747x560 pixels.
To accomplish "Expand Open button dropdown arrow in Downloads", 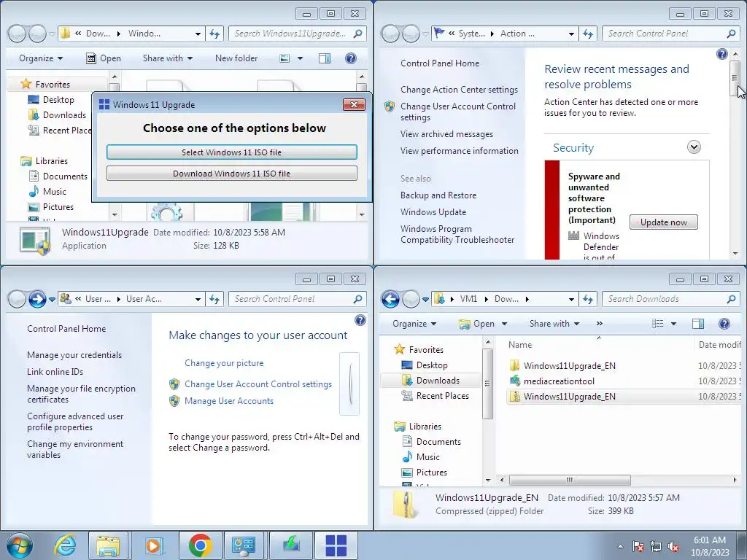I will pos(505,324).
